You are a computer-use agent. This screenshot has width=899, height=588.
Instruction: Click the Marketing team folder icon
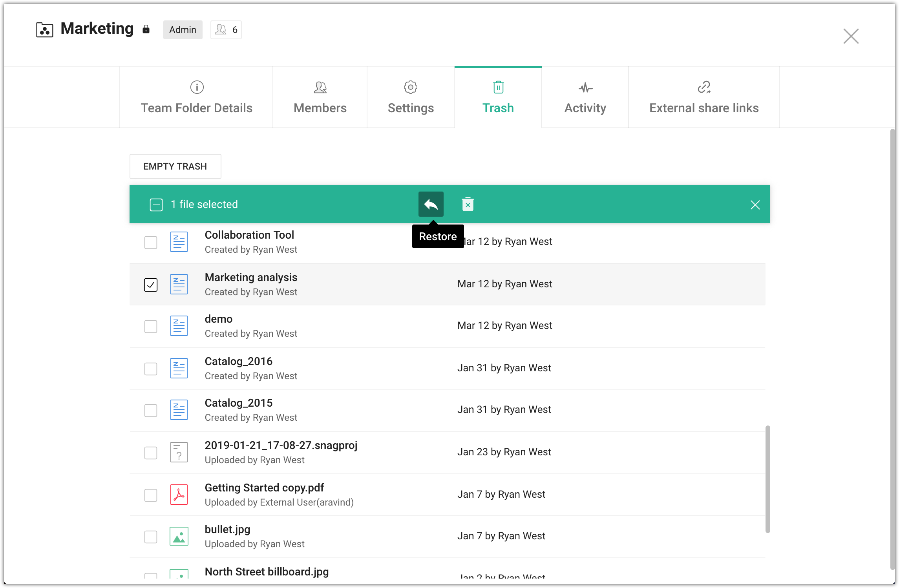point(44,30)
